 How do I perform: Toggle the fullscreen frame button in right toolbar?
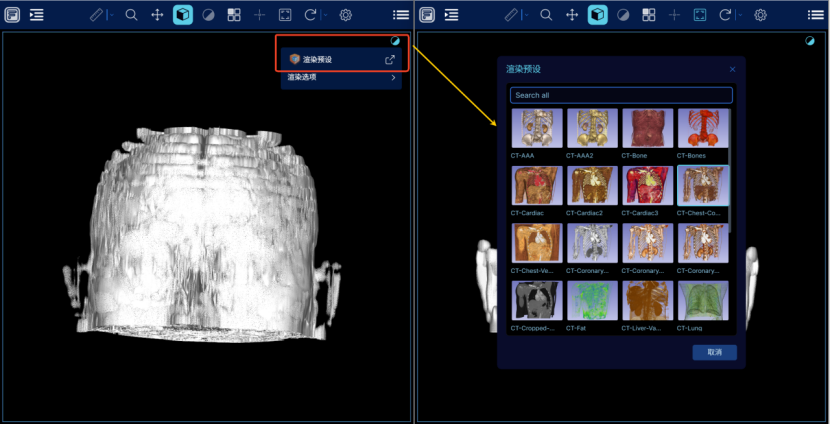(700, 15)
